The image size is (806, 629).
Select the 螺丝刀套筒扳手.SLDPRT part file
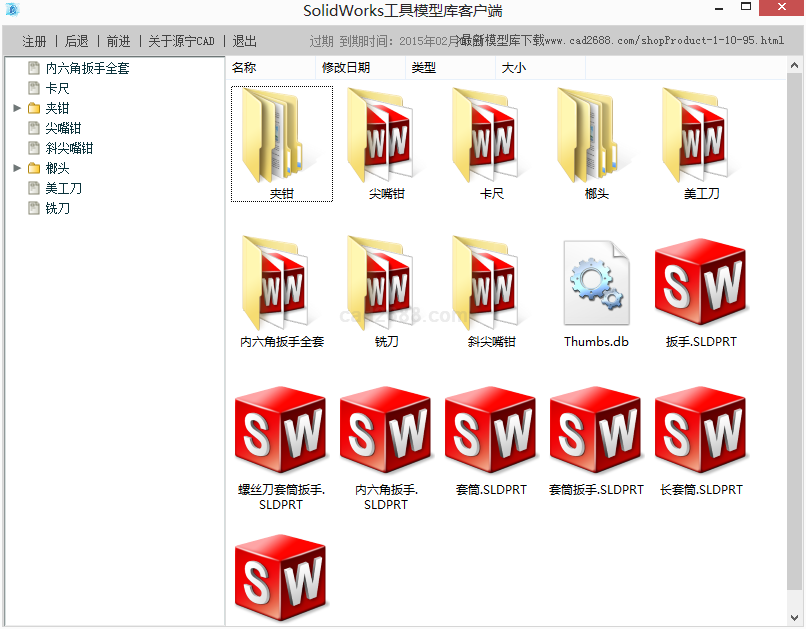[x=281, y=432]
